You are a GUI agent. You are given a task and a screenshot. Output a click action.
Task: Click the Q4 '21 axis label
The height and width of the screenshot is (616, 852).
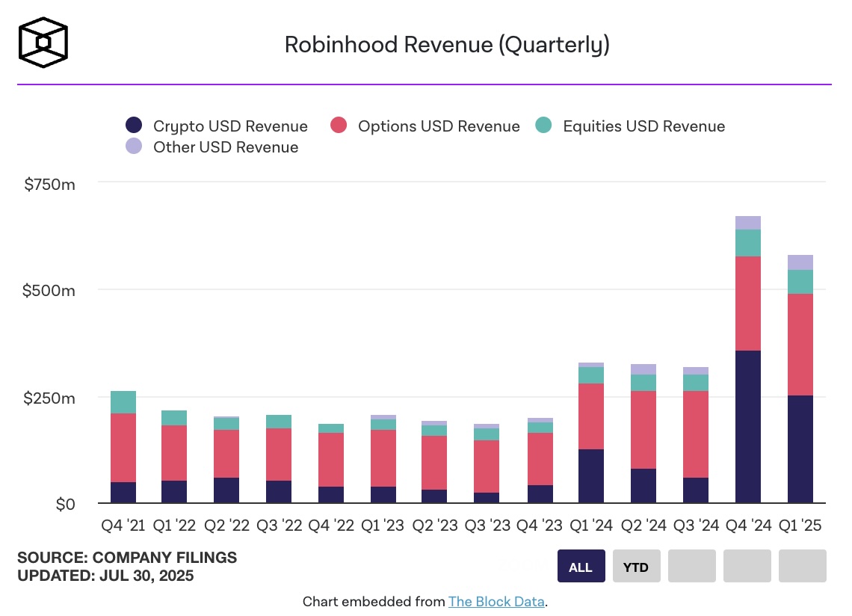pyautogui.click(x=123, y=526)
